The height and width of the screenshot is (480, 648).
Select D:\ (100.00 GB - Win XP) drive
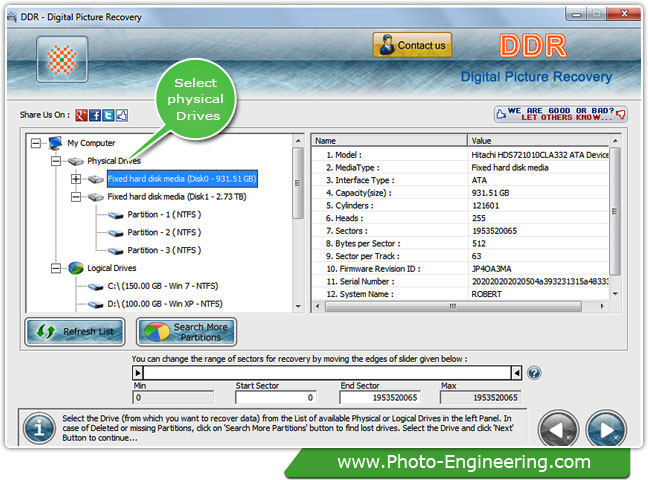pyautogui.click(x=165, y=304)
